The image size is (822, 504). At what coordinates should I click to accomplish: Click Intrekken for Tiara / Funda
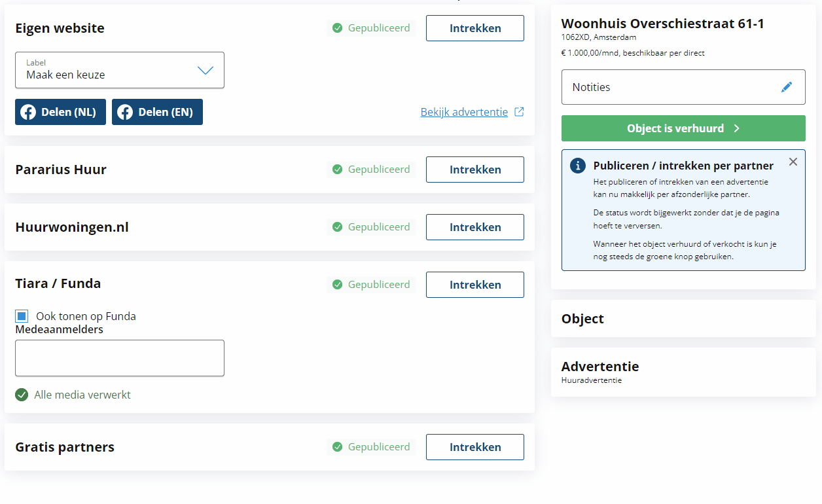tap(475, 285)
